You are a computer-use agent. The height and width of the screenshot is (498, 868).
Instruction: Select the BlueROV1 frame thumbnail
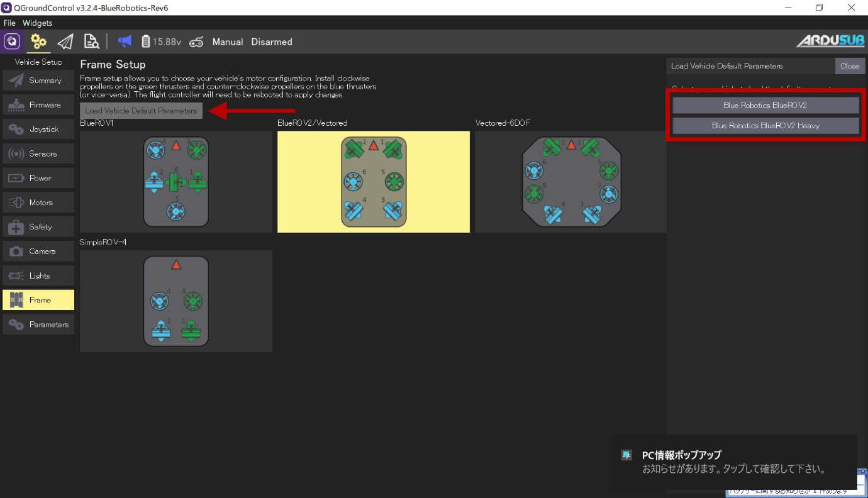176,182
